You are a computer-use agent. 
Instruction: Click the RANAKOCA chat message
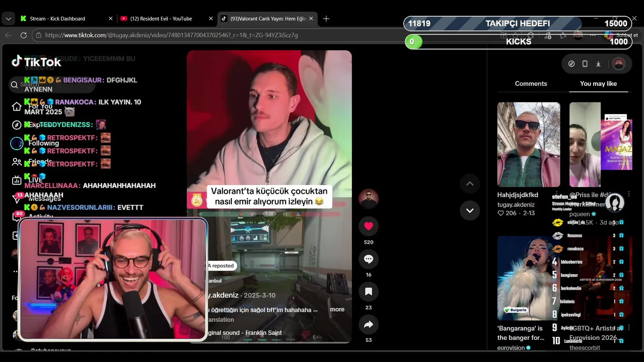tap(83, 107)
